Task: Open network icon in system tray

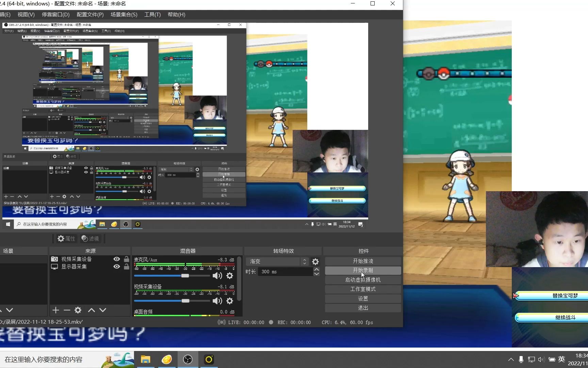Action: point(532,359)
